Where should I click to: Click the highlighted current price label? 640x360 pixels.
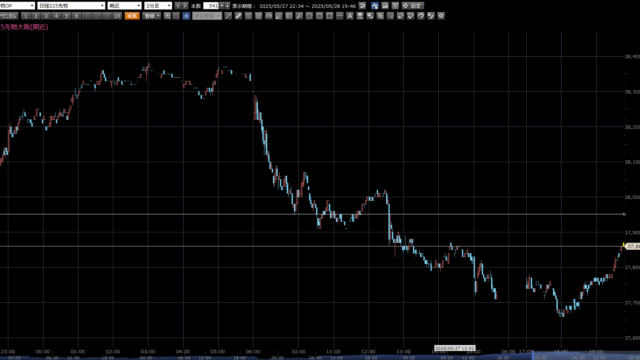click(632, 247)
